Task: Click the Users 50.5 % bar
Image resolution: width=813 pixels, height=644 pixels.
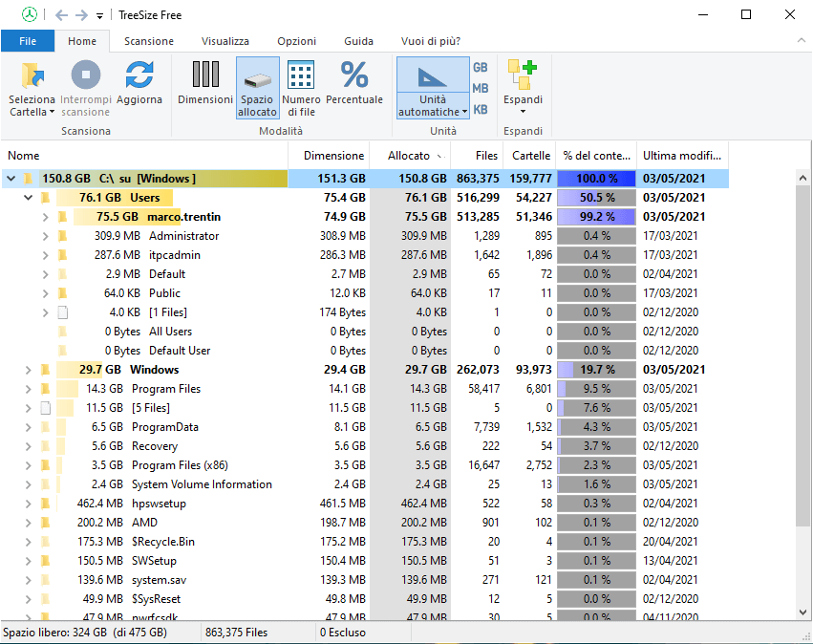Action: point(596,198)
